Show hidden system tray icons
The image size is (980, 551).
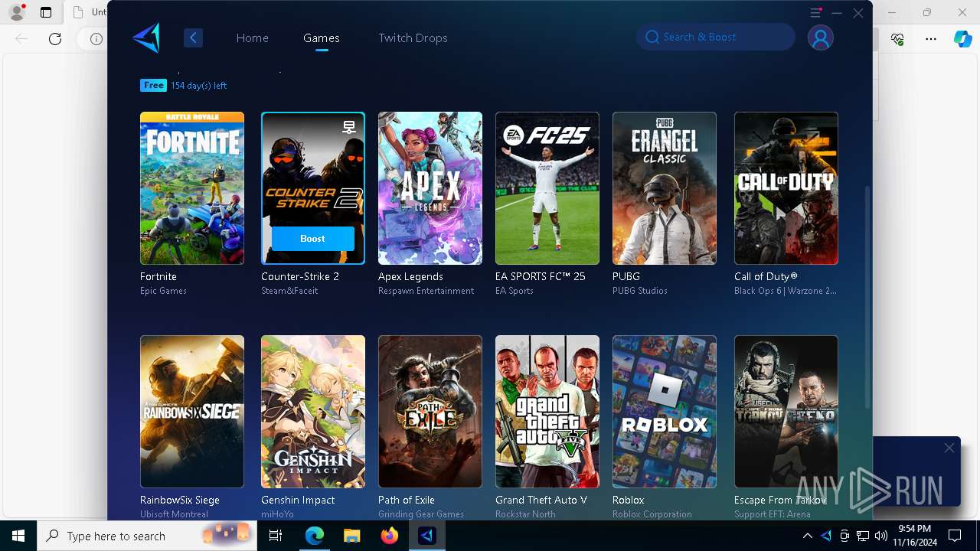(x=807, y=536)
